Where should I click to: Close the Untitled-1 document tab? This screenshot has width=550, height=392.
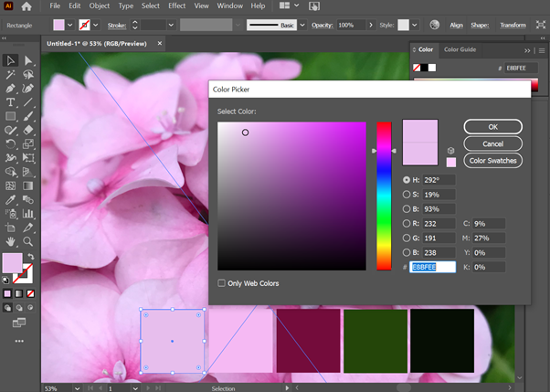tap(160, 43)
